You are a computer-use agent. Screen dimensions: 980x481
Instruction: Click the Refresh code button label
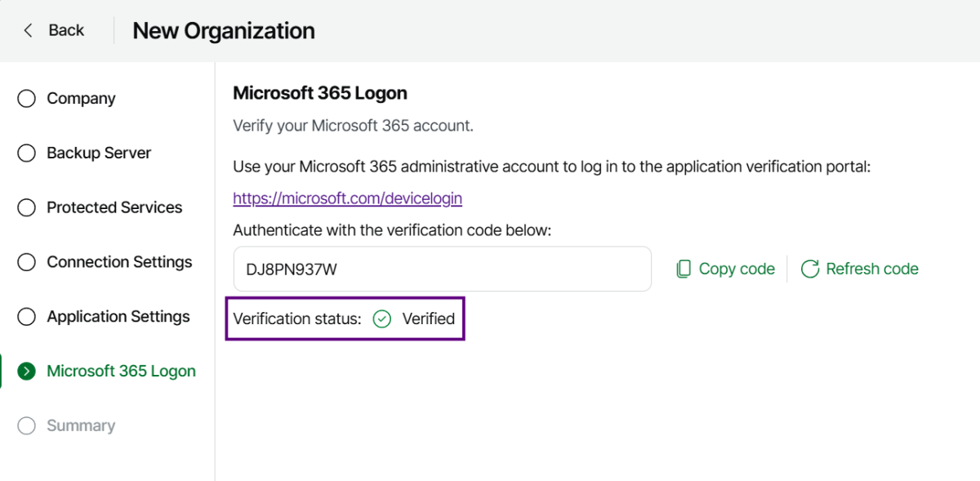coord(871,269)
